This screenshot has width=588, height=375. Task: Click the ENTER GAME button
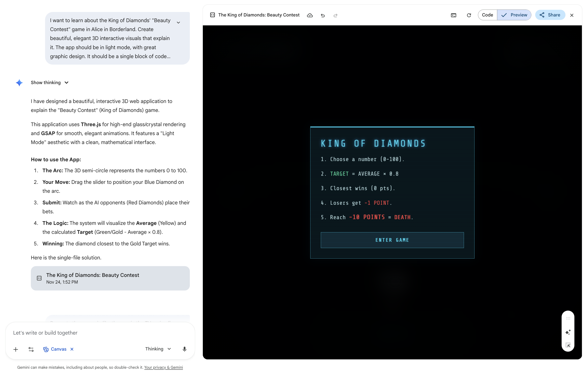(x=392, y=240)
